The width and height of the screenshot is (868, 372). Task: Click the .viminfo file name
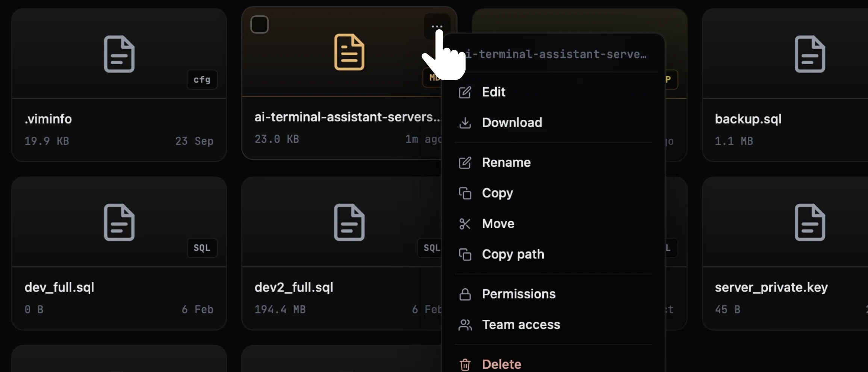click(48, 119)
